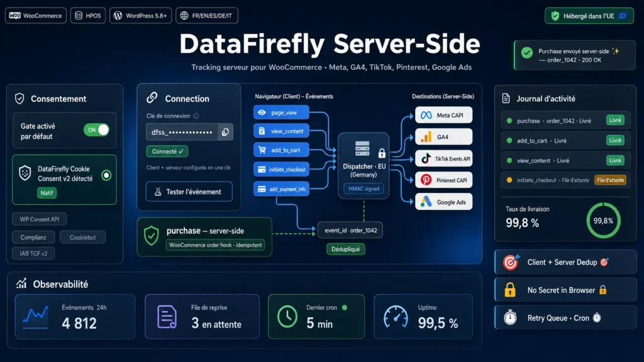This screenshot has width=644, height=362.
Task: Click the Journal d'activité document icon
Action: [x=506, y=98]
